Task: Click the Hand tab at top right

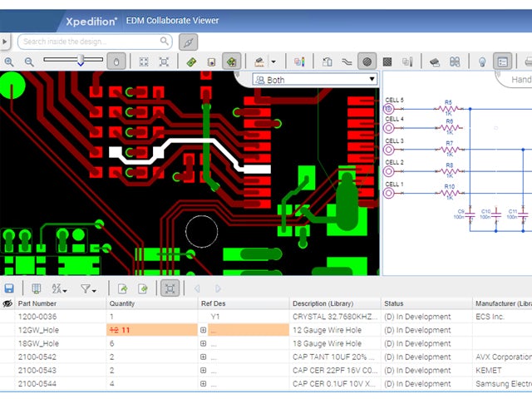Action: [x=521, y=80]
